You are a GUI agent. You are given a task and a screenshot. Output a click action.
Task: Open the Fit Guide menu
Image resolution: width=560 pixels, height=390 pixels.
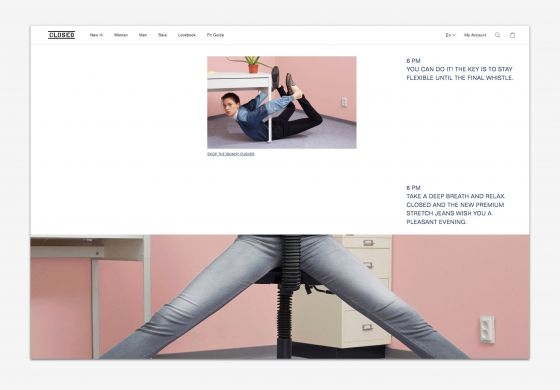point(215,35)
